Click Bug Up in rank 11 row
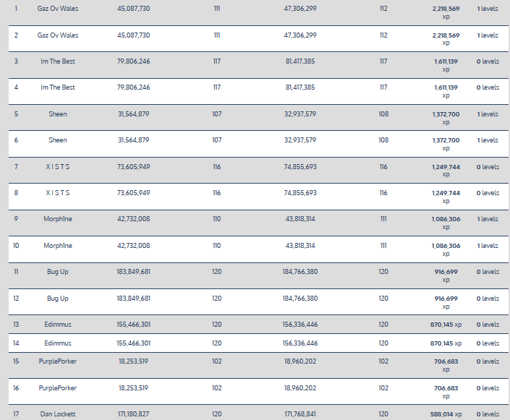Viewport: 510px width, 420px height. click(58, 272)
